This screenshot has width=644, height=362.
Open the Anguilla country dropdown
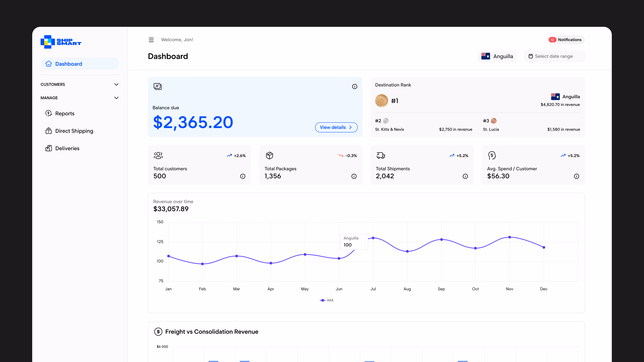497,56
